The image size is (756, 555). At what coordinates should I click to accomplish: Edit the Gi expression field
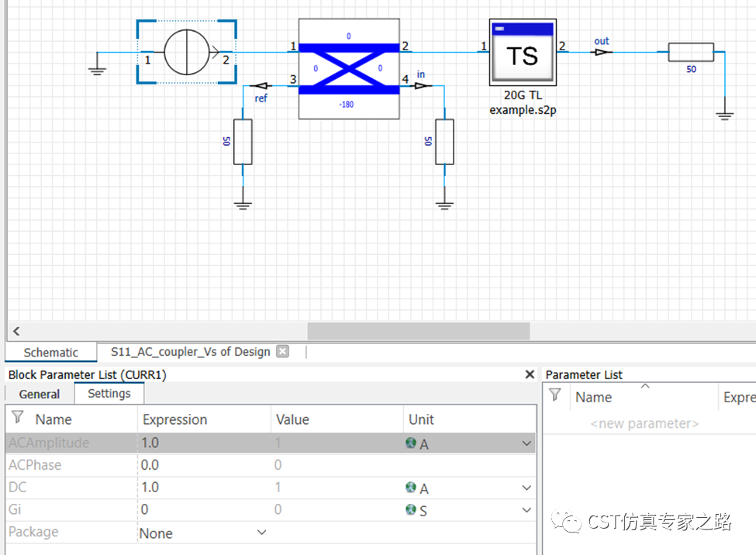tap(204, 509)
